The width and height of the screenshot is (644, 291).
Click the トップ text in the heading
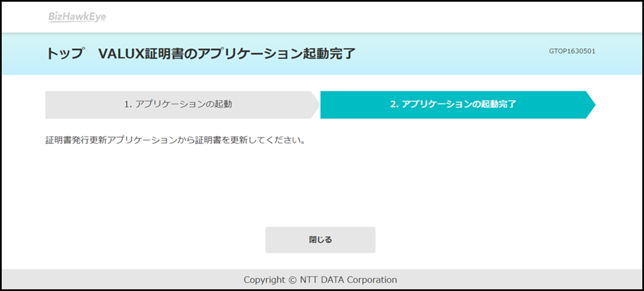(x=65, y=54)
